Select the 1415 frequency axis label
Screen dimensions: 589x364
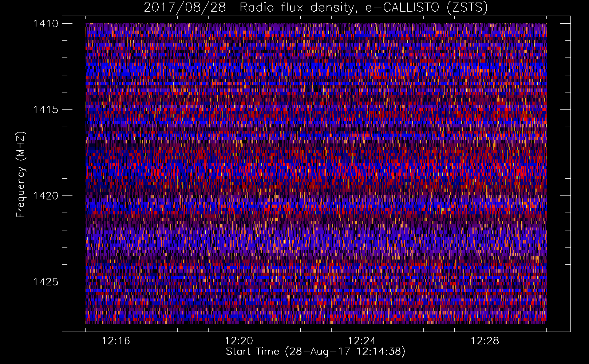tap(46, 110)
